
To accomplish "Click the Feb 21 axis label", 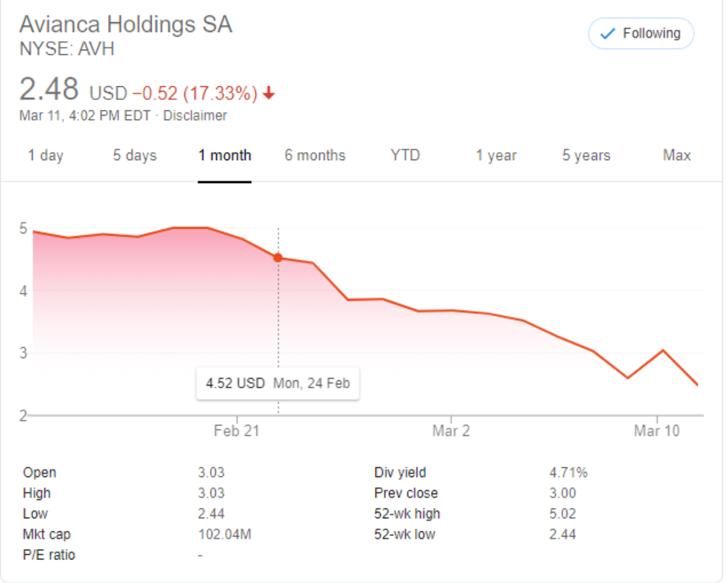I will point(237,432).
